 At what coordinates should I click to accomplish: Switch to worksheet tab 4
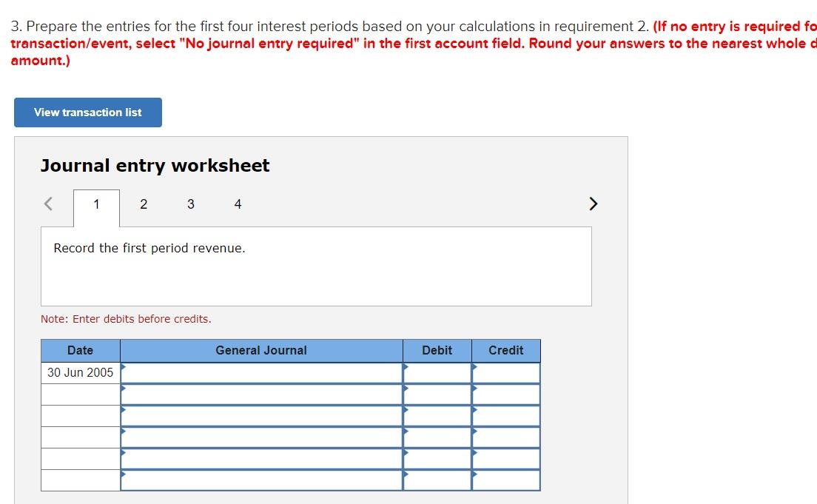(x=238, y=204)
